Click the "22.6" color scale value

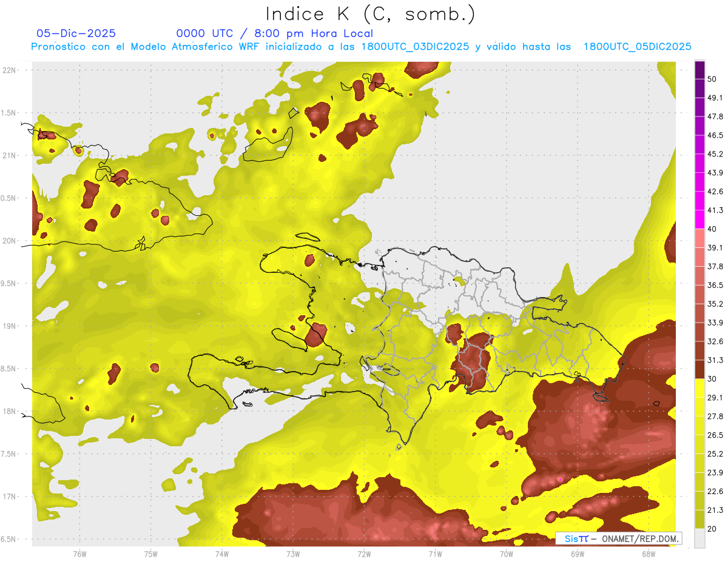tap(715, 492)
